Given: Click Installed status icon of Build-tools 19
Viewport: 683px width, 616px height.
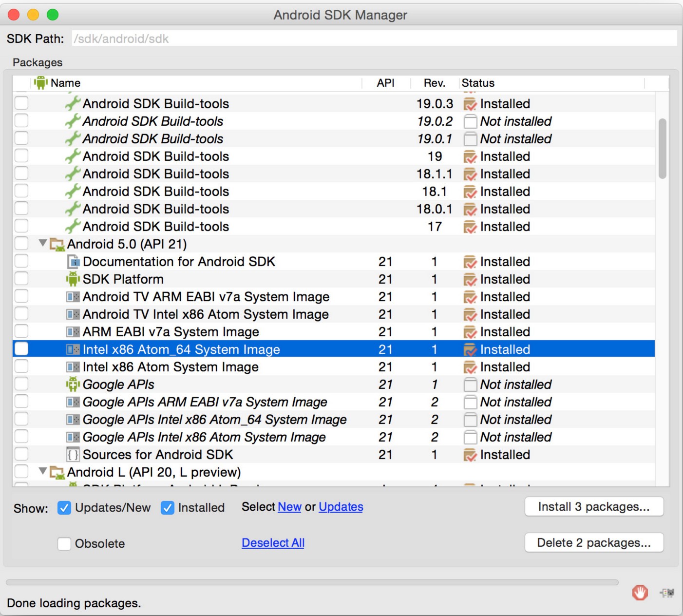Looking at the screenshot, I should pos(470,156).
